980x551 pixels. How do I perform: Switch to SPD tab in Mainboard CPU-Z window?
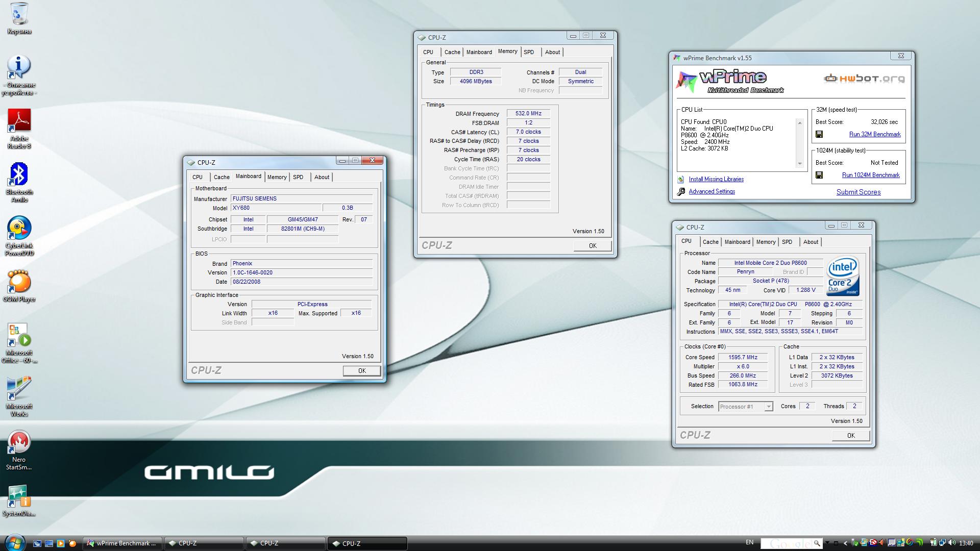pos(298,177)
